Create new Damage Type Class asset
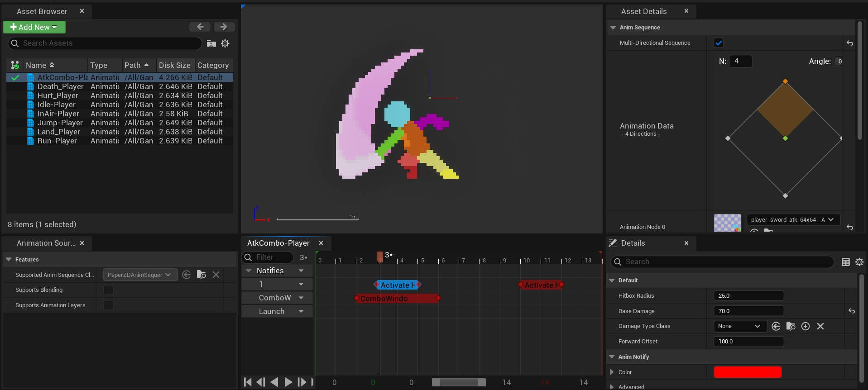Viewport: 868px width, 390px height. [806, 326]
